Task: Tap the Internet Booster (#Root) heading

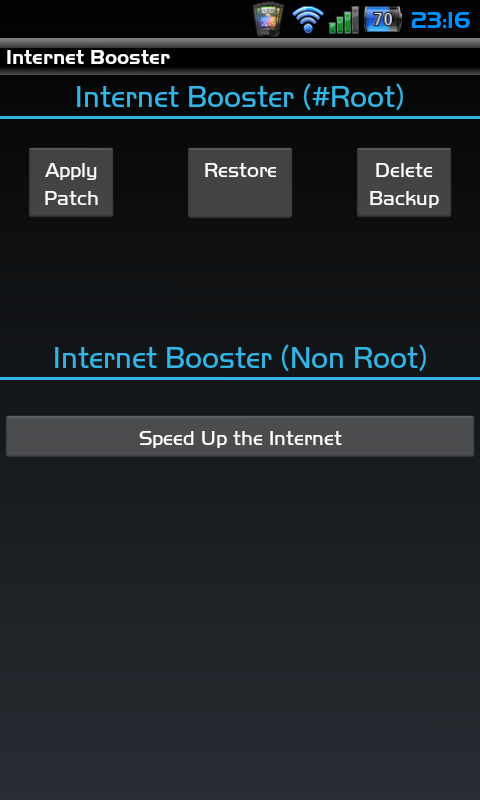Action: (x=240, y=97)
